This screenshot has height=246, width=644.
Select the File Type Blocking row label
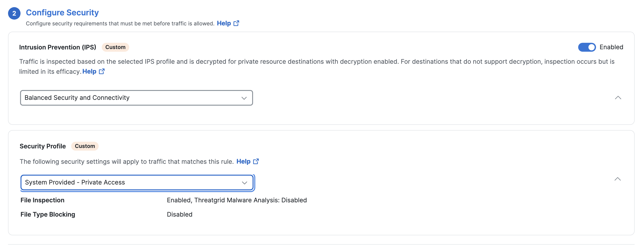(48, 214)
